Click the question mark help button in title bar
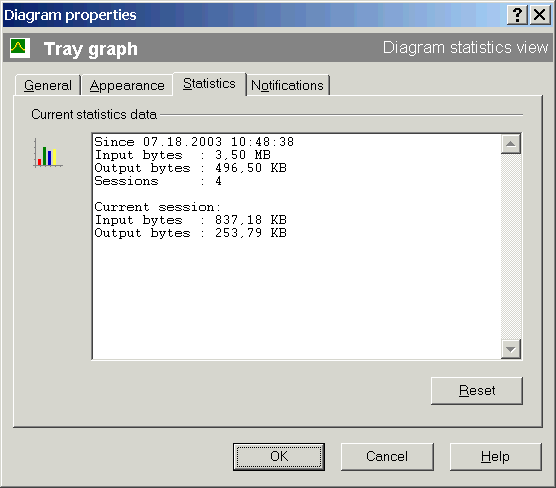Viewport: 556px width, 488px height. click(x=517, y=15)
